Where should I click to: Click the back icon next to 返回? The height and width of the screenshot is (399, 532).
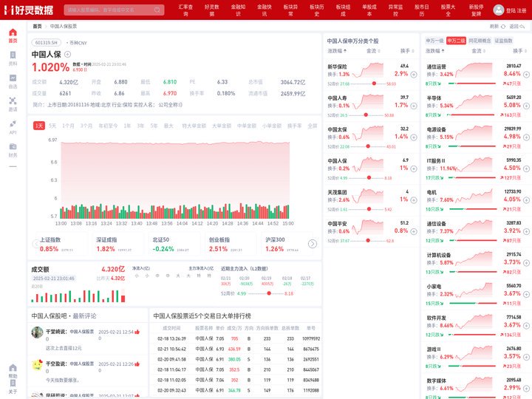[x=522, y=27]
